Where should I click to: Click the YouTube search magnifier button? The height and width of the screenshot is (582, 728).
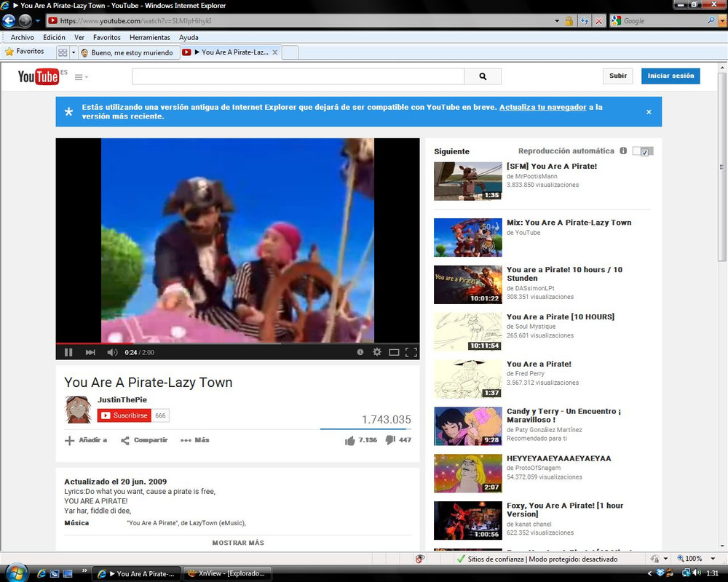(x=483, y=76)
